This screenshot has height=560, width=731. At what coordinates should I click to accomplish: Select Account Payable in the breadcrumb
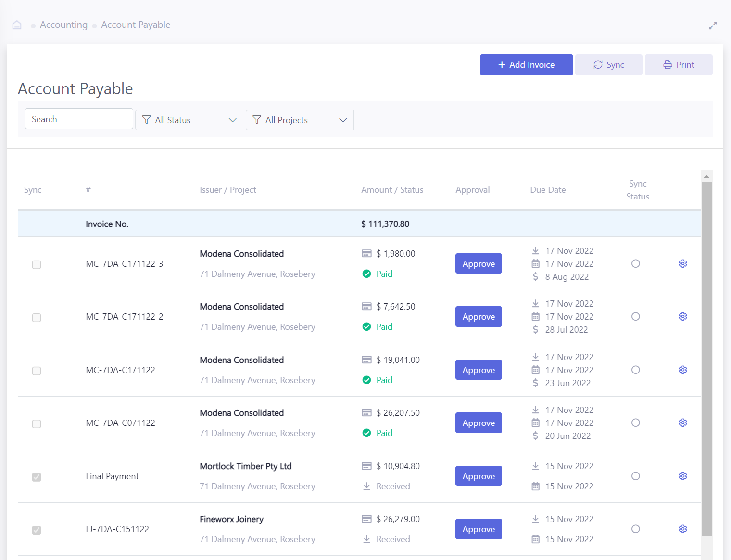pos(136,25)
